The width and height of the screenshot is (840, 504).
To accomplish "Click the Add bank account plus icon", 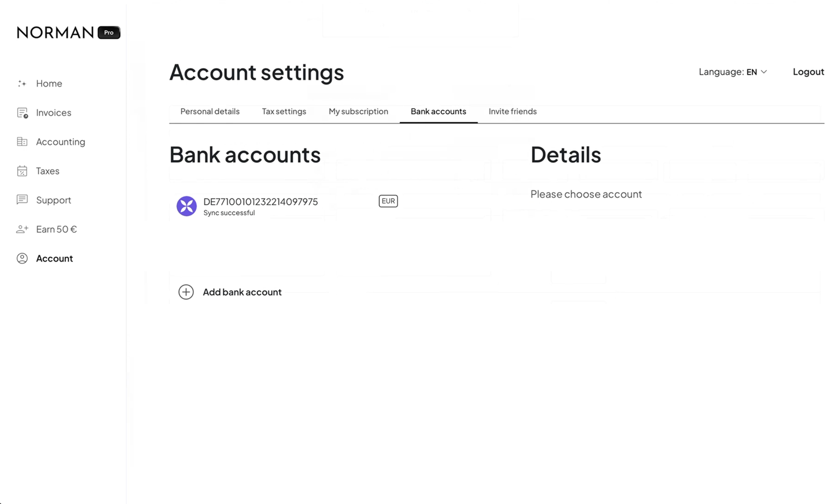I will pyautogui.click(x=186, y=292).
